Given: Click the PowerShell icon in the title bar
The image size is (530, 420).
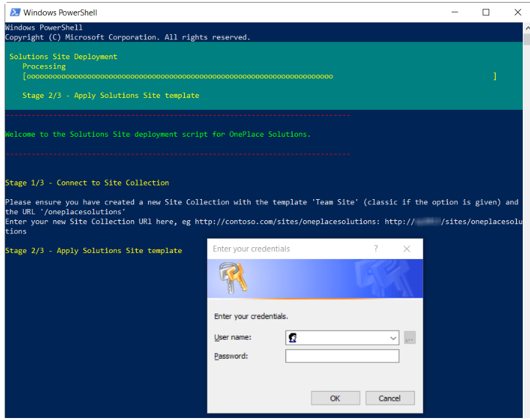Looking at the screenshot, I should pyautogui.click(x=13, y=12).
